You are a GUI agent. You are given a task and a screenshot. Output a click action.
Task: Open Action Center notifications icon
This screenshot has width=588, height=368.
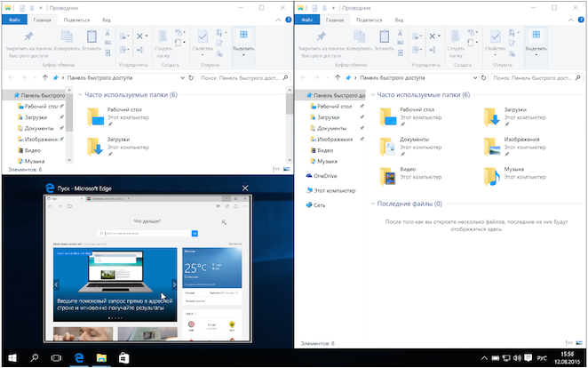[x=528, y=358]
